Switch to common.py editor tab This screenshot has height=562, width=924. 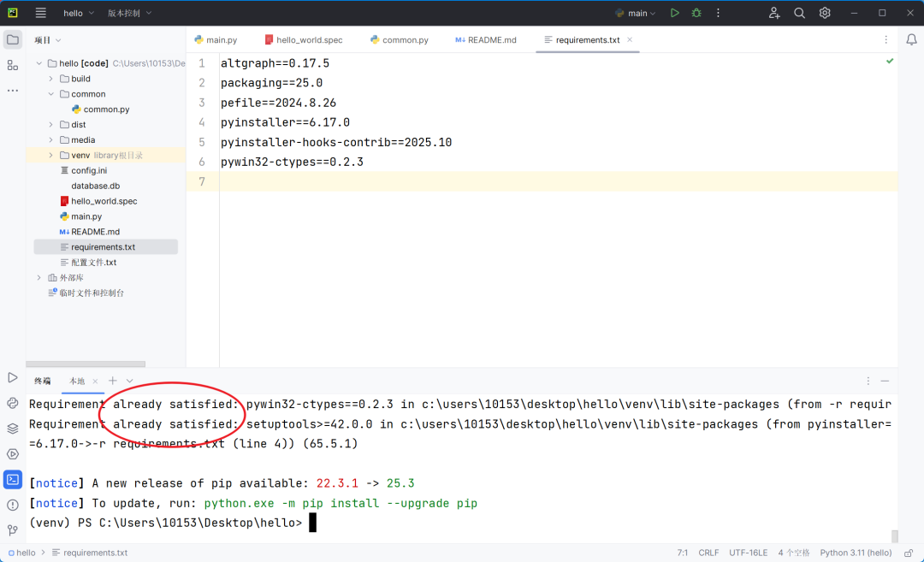(x=400, y=39)
